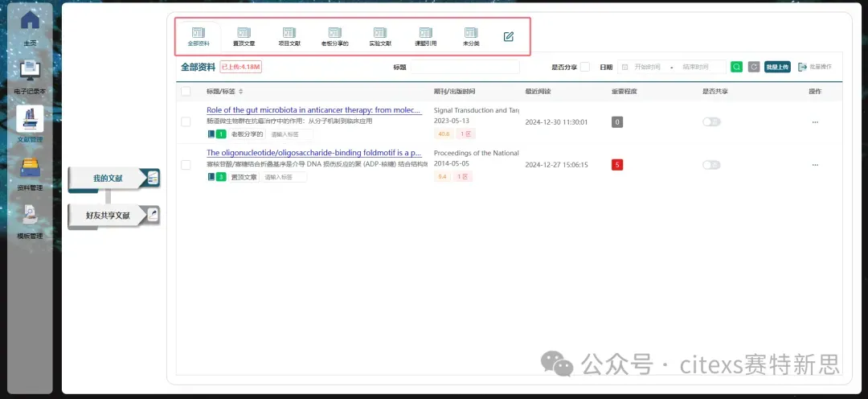Click the 置顶文章 tag on second article
The width and height of the screenshot is (868, 399).
[244, 177]
